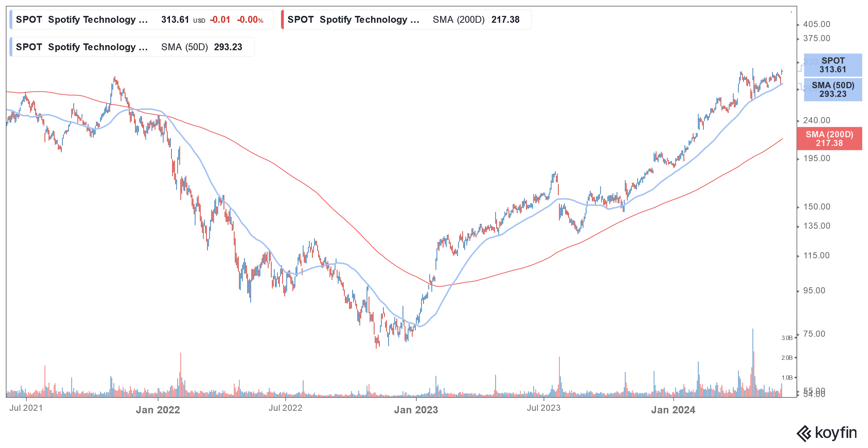868x448 pixels.
Task: Click the 1.0B volume axis label
Action: 787,378
